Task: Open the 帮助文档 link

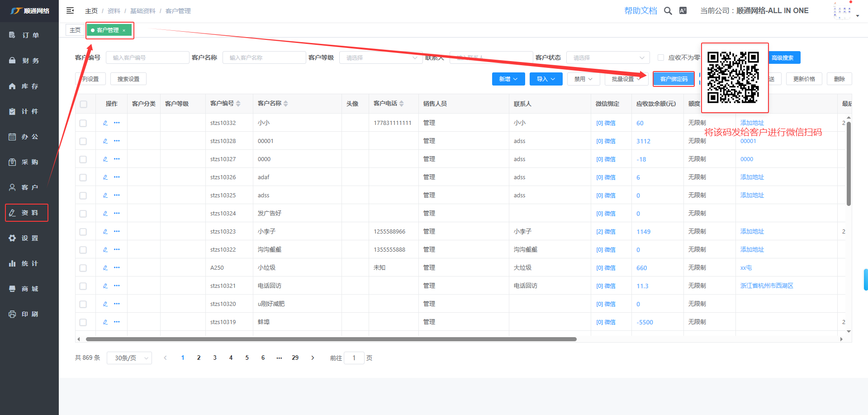Action: [x=640, y=11]
